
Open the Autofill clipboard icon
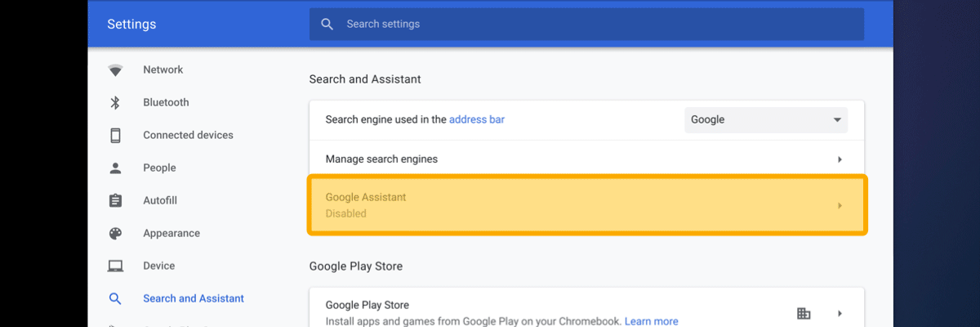[115, 200]
